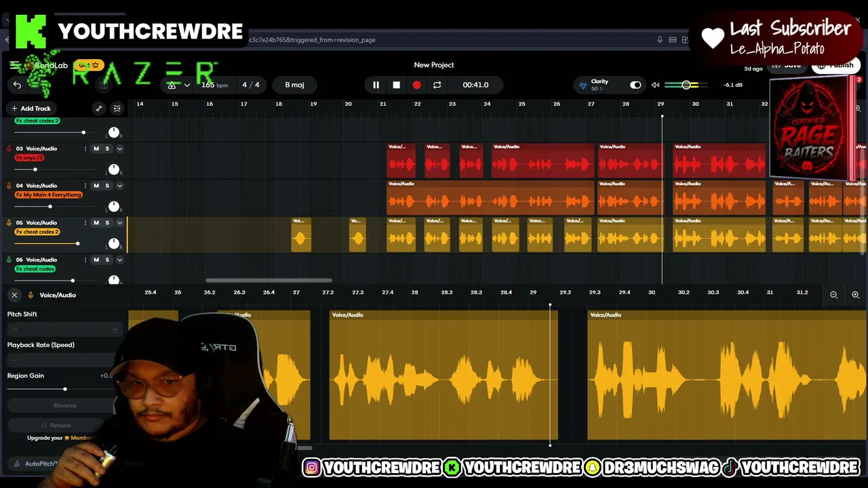Viewport: 868px width, 488px height.
Task: Click track 03 pan knob
Action: coord(114,169)
